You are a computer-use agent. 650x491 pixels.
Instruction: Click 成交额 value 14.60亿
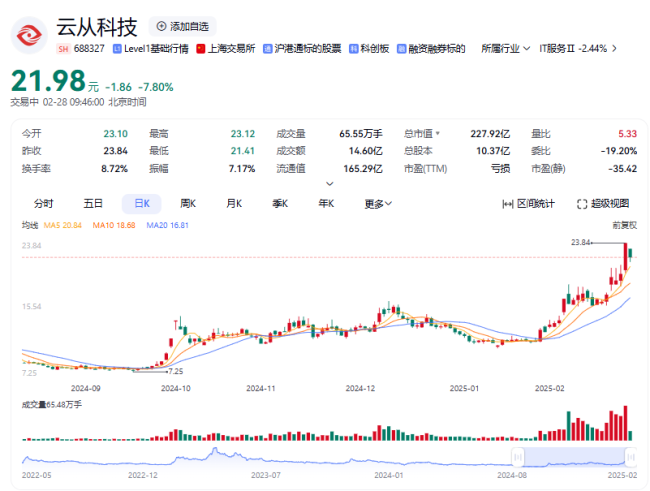coord(366,151)
